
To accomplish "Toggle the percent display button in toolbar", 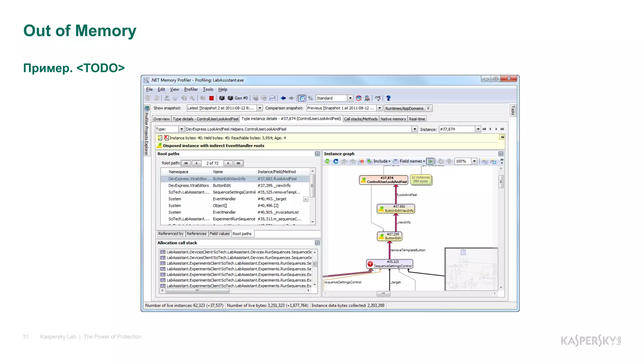I will coord(310,98).
